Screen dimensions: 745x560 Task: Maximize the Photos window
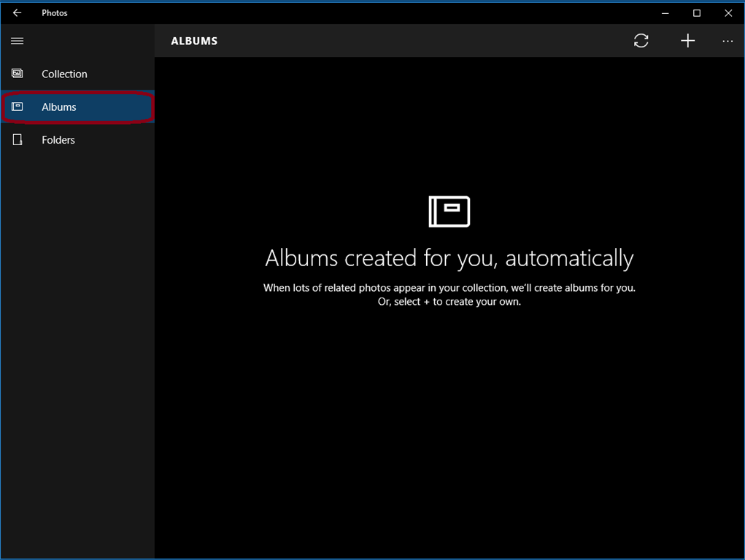697,13
